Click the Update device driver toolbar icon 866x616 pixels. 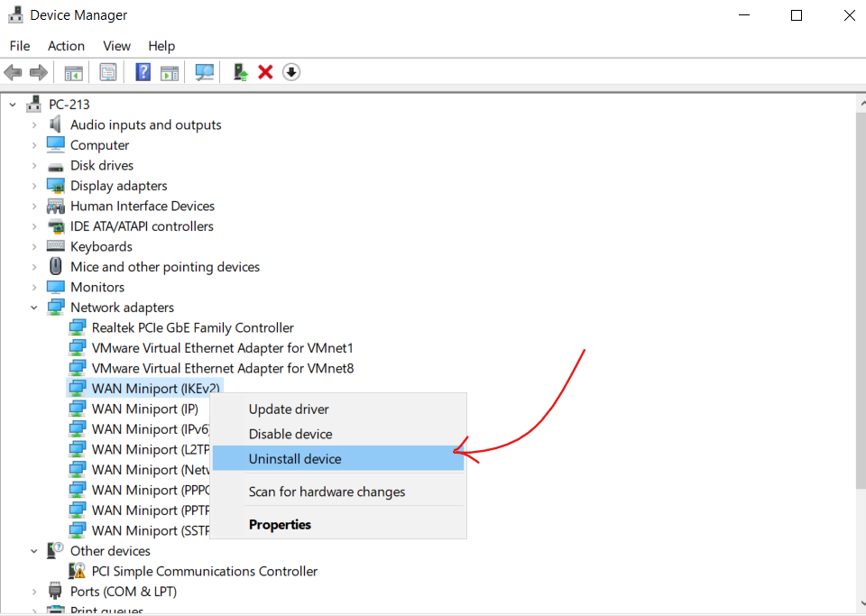coord(240,72)
